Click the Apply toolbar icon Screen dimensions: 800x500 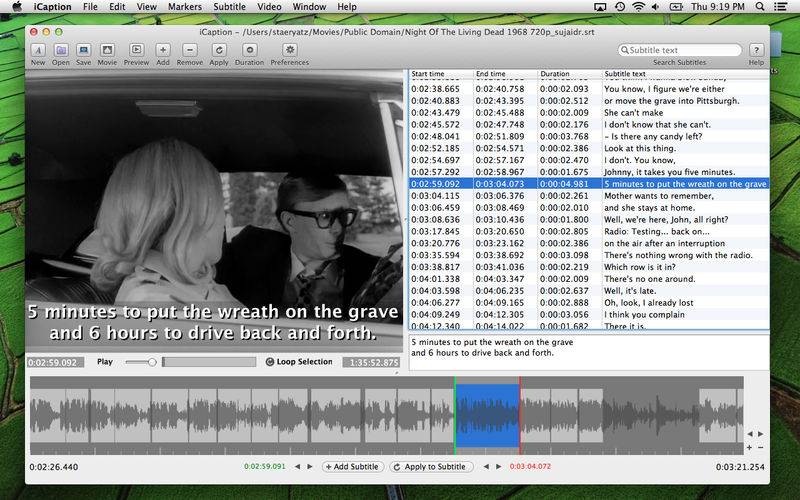(x=219, y=50)
